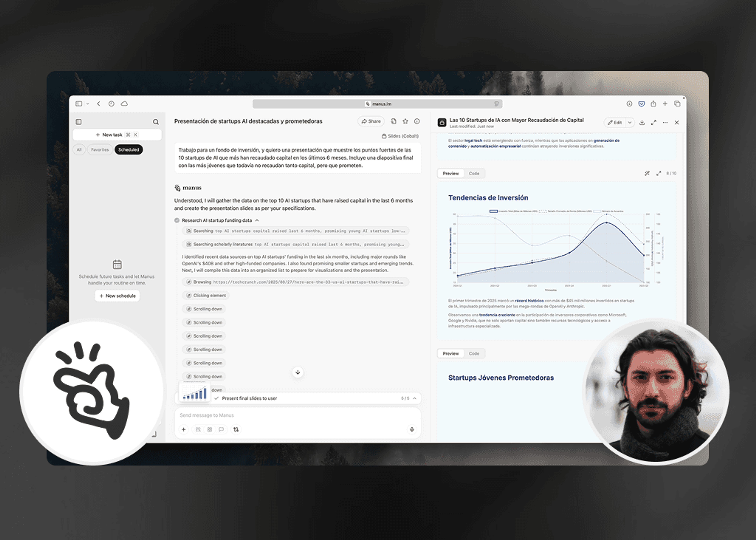756x540 pixels.
Task: Switch to Code tab above Startups Jóvenes slide
Action: pyautogui.click(x=474, y=353)
